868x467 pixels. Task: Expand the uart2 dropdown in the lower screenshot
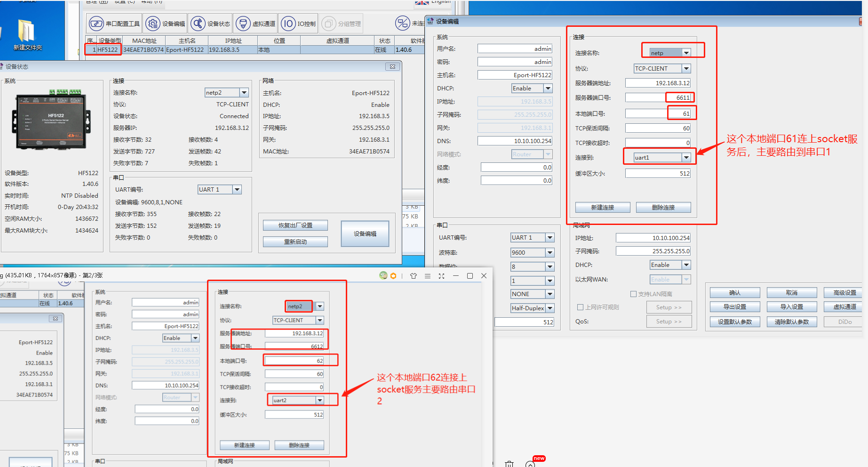[320, 400]
